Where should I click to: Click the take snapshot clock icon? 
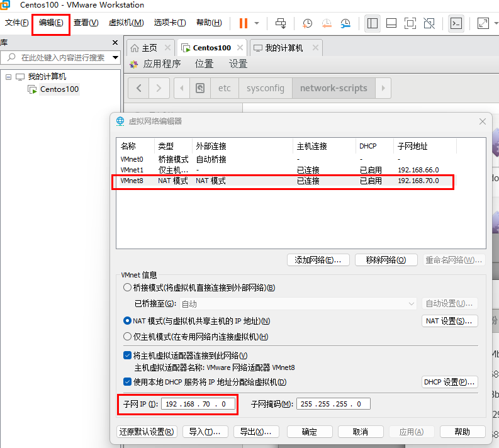pos(307,23)
